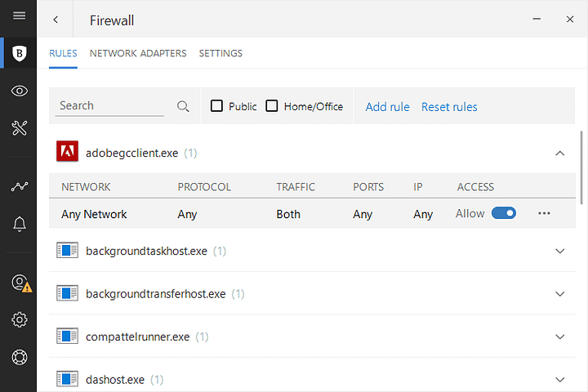Open the Bitdefender shield dashboard icon
The image size is (588, 392).
point(19,53)
